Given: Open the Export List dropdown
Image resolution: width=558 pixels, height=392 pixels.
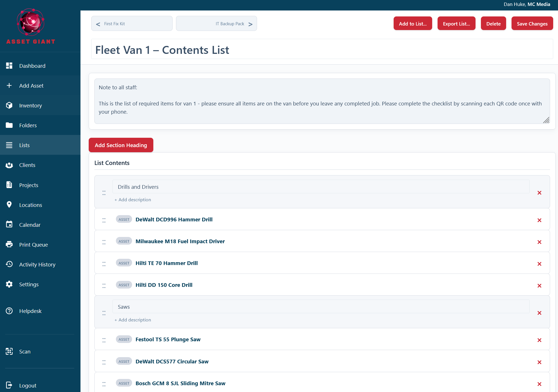Looking at the screenshot, I should coord(457,24).
